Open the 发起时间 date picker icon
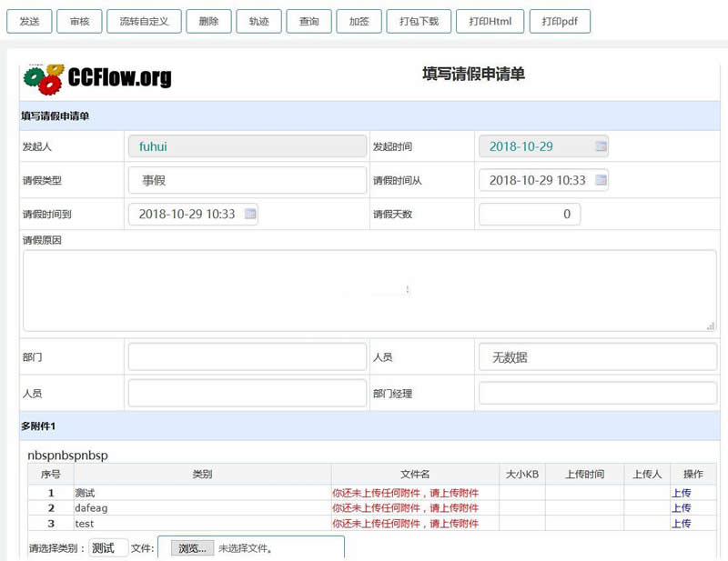The image size is (728, 561). click(x=599, y=146)
